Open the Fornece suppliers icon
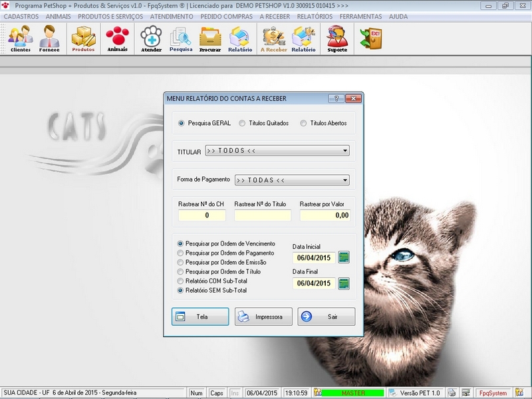 49,39
